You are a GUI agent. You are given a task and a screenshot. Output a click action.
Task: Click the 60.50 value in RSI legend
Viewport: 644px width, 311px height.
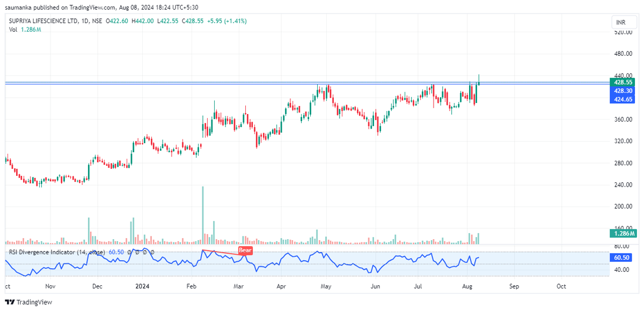[x=116, y=251]
